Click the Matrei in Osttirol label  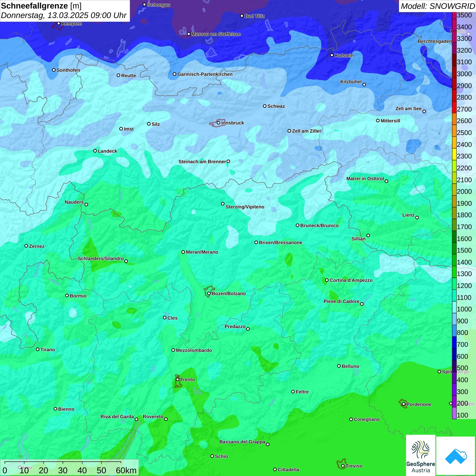pos(365,178)
